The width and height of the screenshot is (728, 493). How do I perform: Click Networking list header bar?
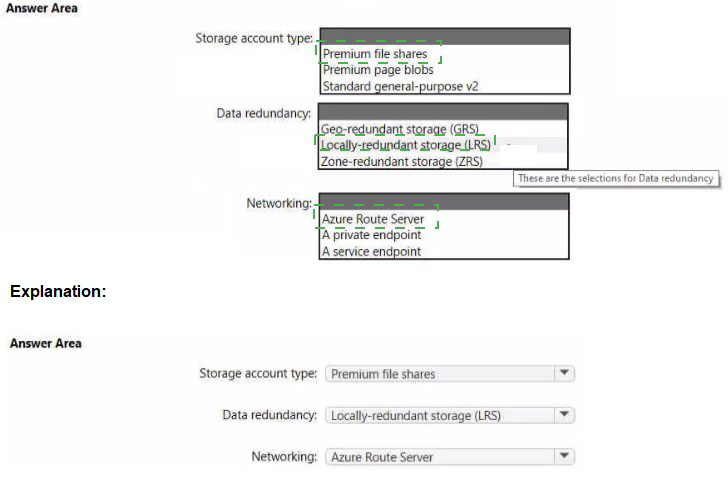click(x=444, y=202)
